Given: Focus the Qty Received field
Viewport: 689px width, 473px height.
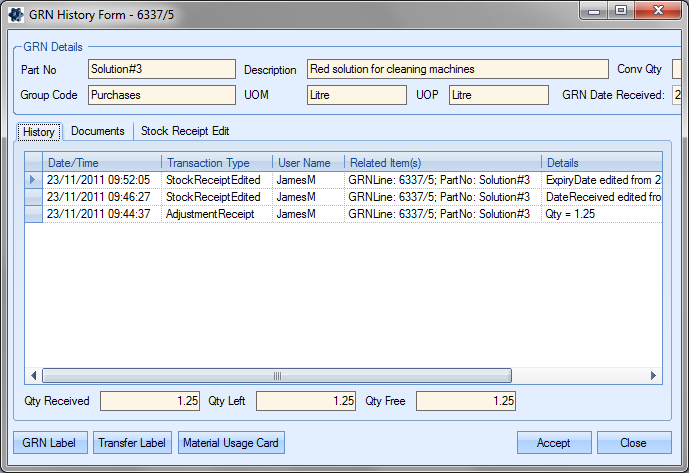Looking at the screenshot, I should pyautogui.click(x=149, y=401).
